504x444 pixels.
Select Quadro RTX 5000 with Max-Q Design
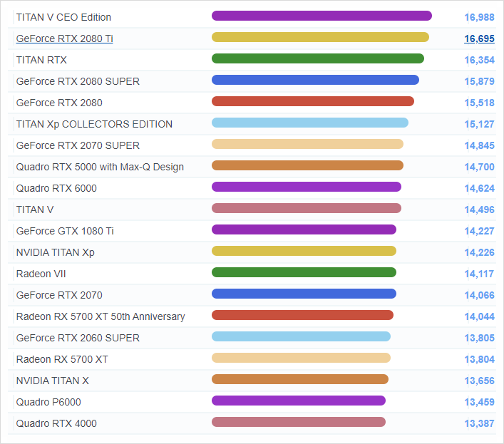click(x=100, y=167)
